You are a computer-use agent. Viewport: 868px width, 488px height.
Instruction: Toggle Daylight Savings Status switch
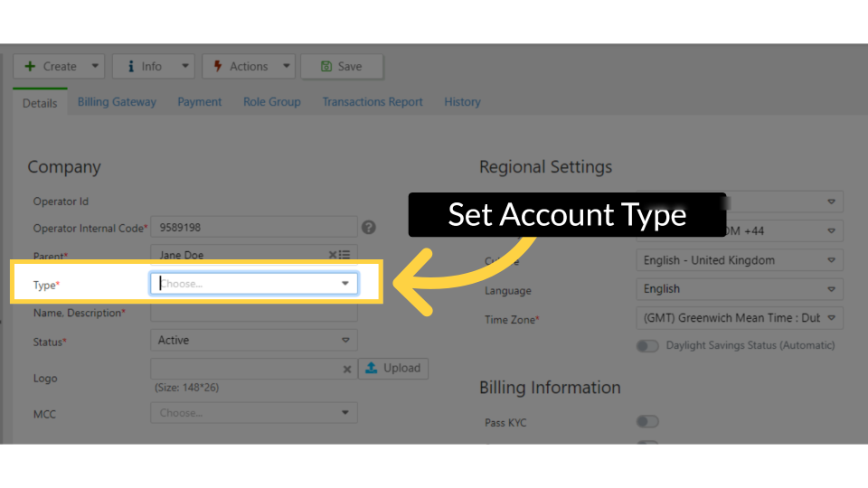(647, 345)
